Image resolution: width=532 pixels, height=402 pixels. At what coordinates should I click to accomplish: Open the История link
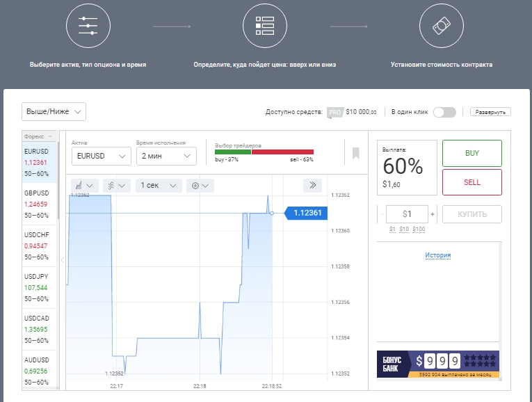437,255
